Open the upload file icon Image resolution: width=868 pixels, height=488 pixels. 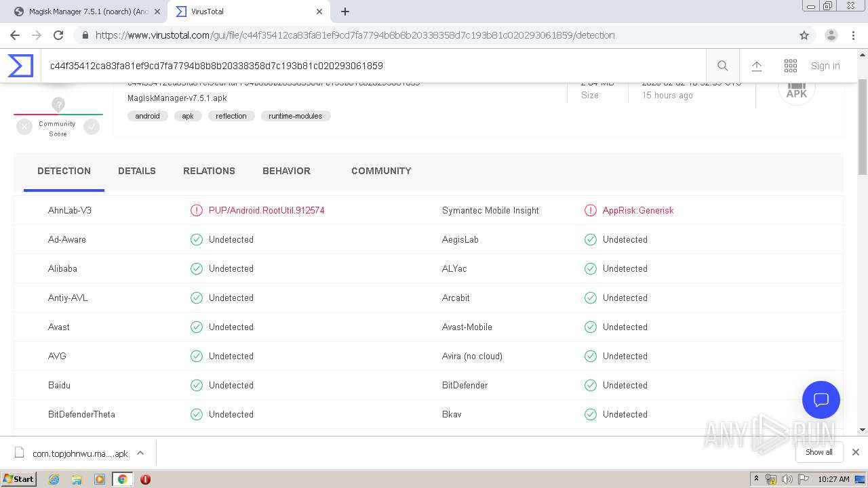pos(757,66)
